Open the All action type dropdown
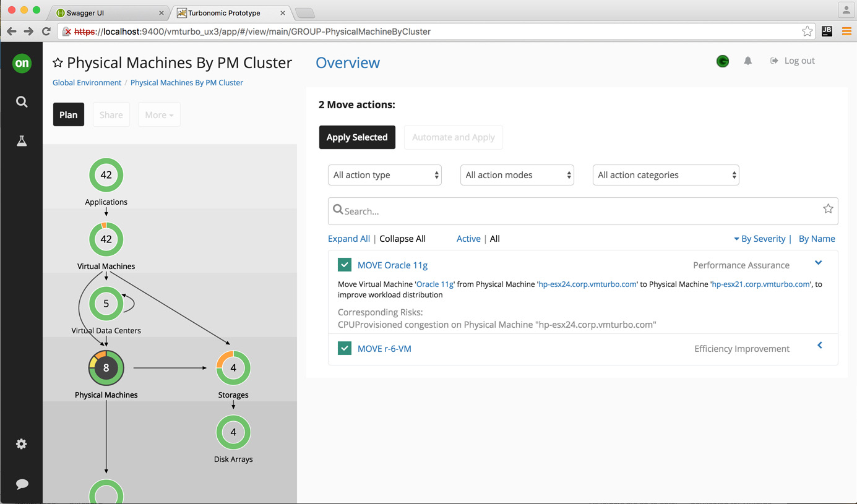 pyautogui.click(x=385, y=175)
